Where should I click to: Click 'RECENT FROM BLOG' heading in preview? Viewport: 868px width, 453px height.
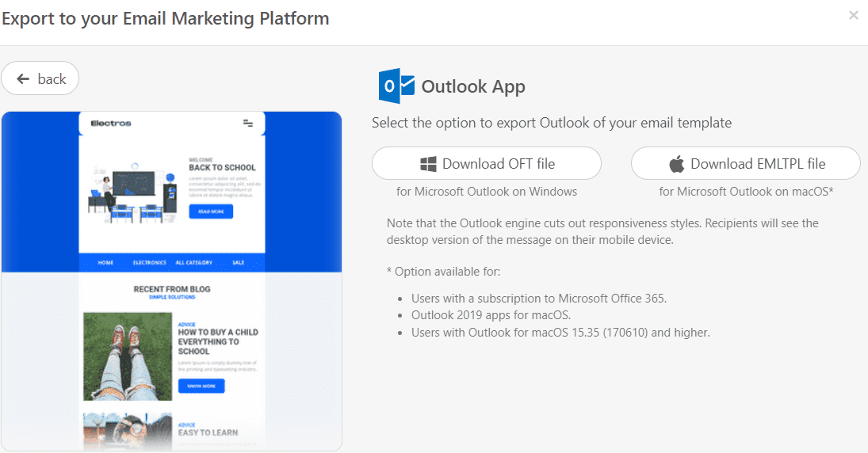point(172,289)
